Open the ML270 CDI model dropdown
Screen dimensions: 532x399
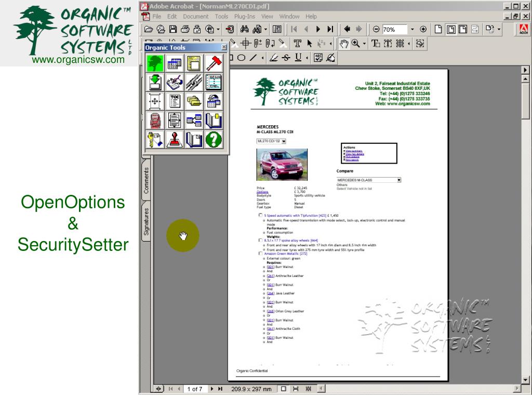pyautogui.click(x=284, y=141)
